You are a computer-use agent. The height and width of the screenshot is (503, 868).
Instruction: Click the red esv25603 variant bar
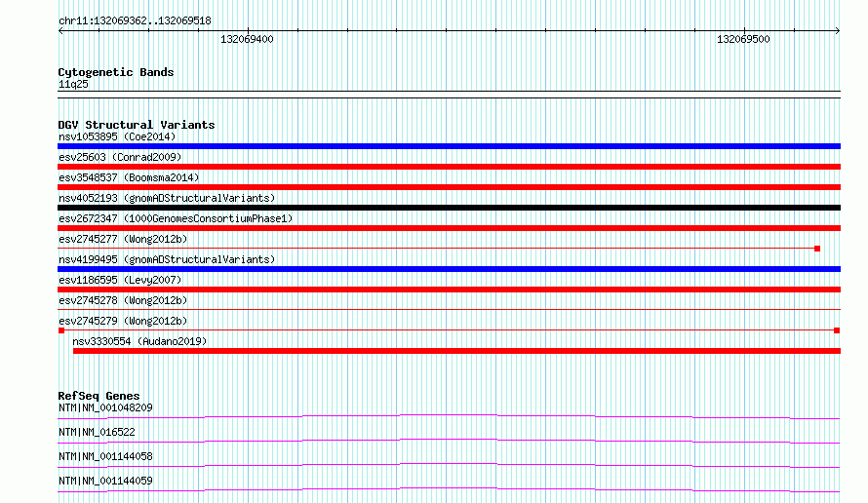pyautogui.click(x=449, y=167)
